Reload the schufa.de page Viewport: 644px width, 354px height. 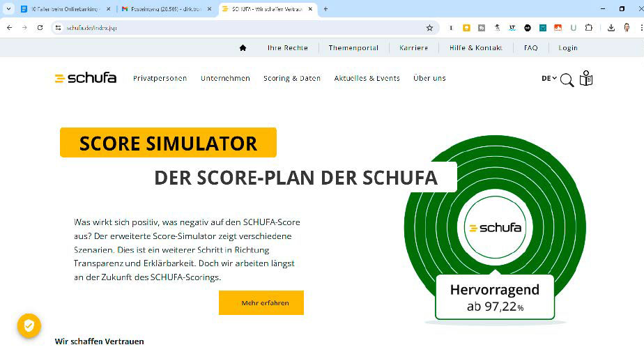point(40,27)
